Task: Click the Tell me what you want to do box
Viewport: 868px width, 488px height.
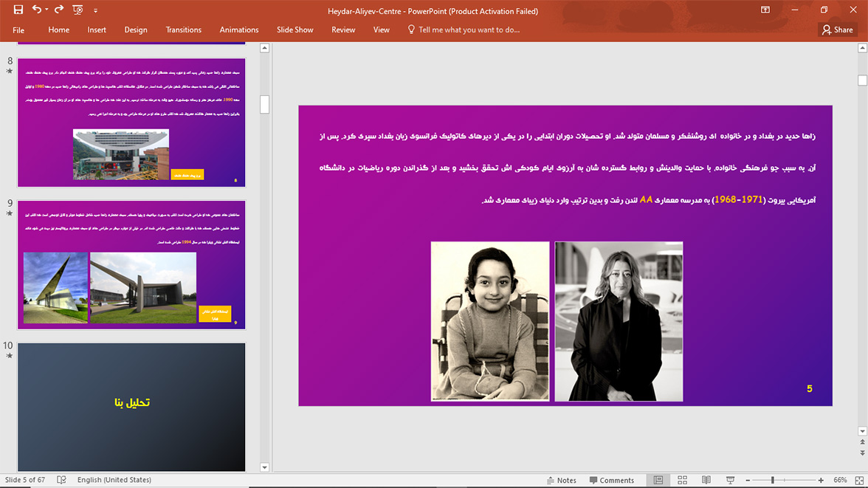Action: point(464,30)
